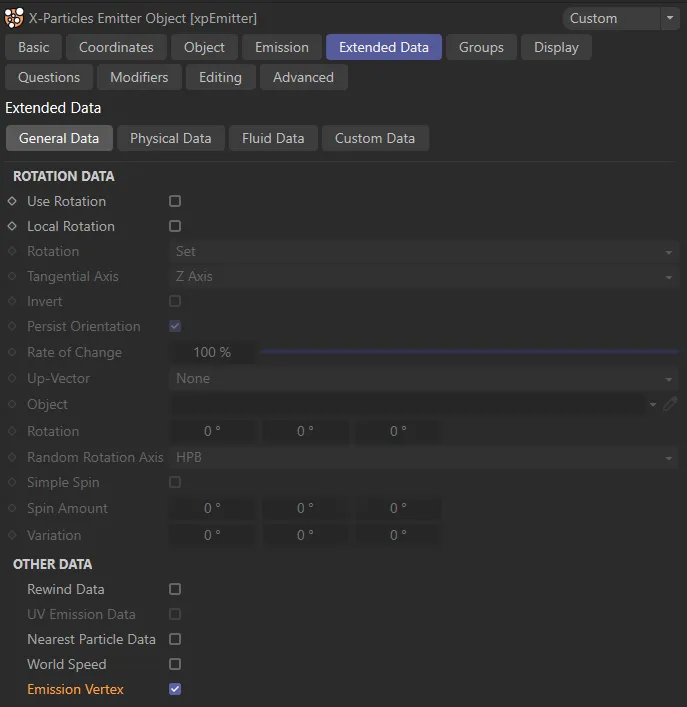Enable the World Speed checkbox
Screen dimensions: 687x707
click(175, 664)
